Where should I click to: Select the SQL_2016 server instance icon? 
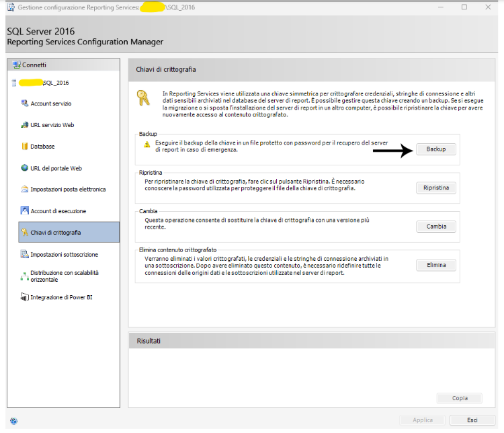click(x=14, y=83)
